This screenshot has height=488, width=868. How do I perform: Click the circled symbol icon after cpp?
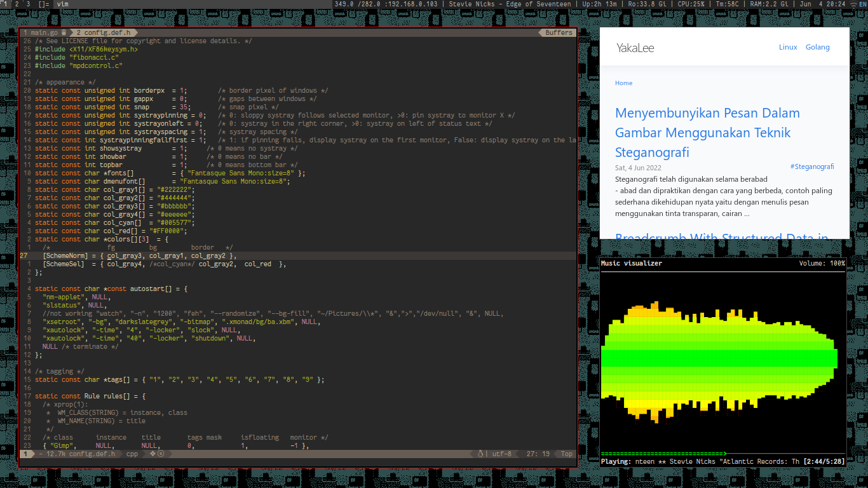[161, 454]
